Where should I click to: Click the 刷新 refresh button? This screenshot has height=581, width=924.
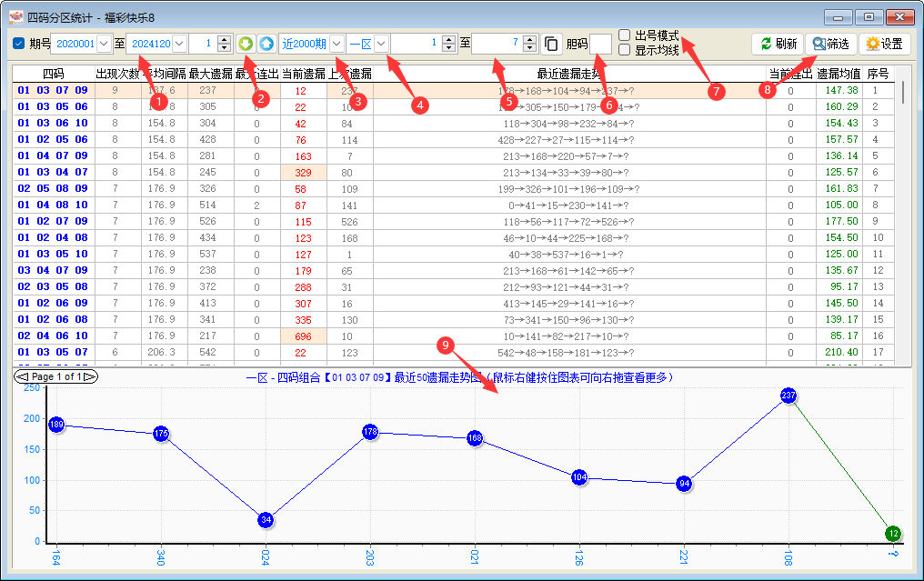[778, 44]
